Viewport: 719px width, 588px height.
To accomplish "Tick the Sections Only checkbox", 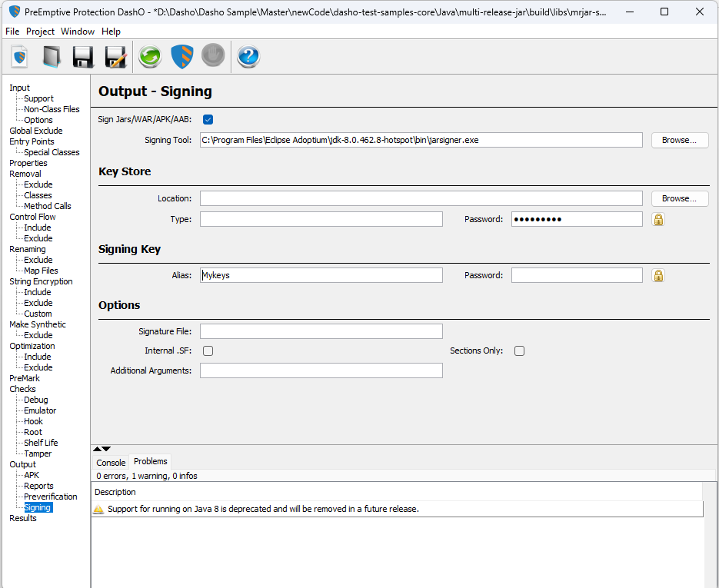I will click(x=519, y=351).
